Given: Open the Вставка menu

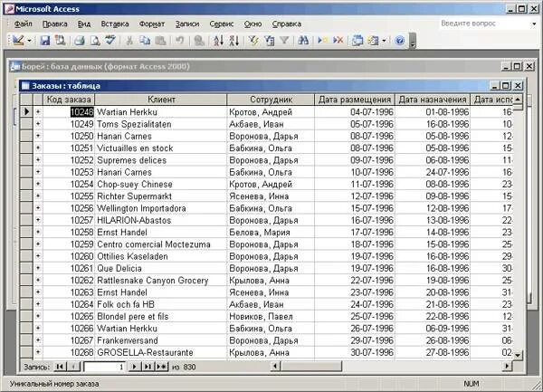Looking at the screenshot, I should coord(115,24).
